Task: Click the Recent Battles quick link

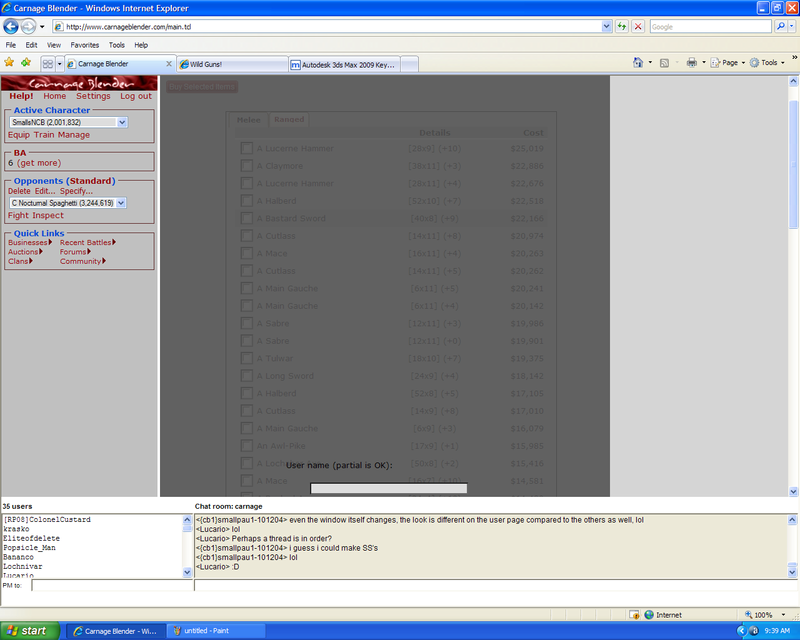Action: 85,242
